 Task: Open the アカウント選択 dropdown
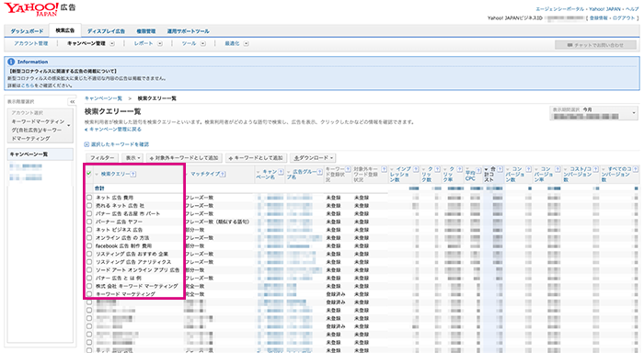(x=40, y=126)
